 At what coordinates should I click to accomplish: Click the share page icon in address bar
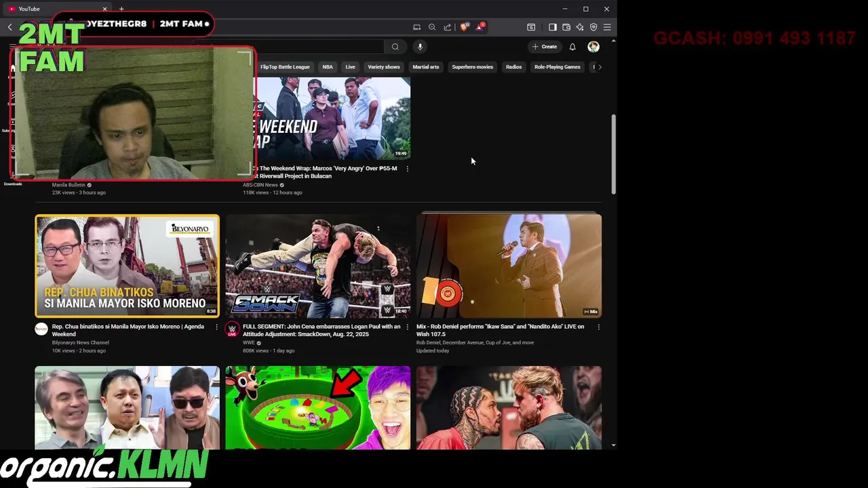pos(448,27)
